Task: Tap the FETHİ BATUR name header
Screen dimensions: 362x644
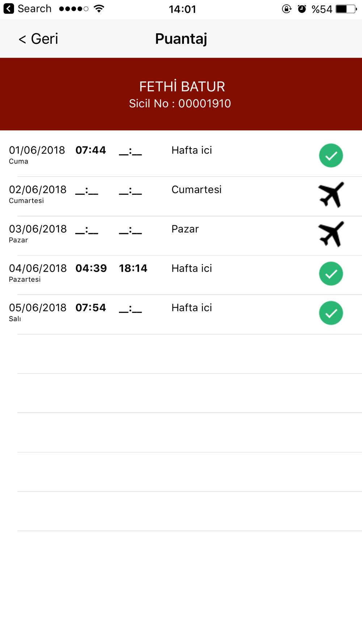Action: [182, 87]
